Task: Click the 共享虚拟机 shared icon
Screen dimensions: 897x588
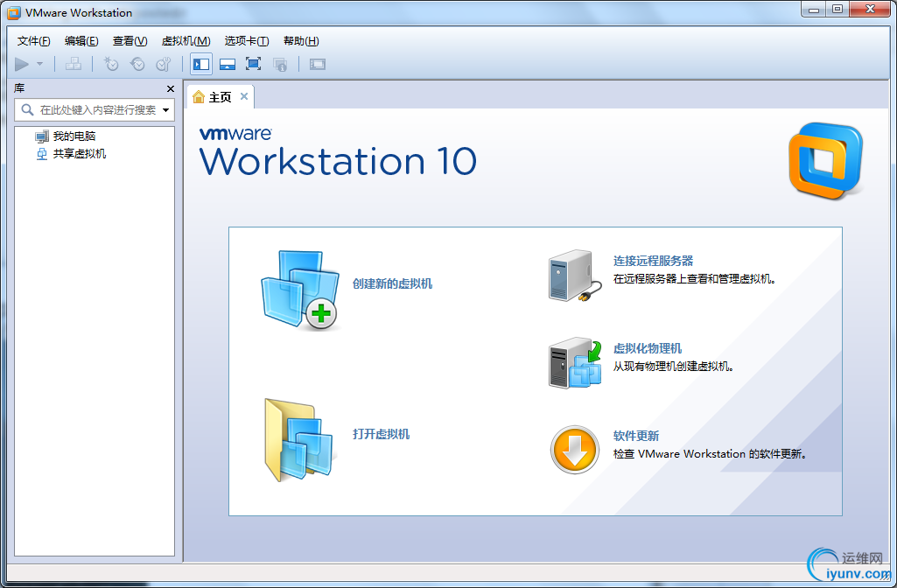Action: click(x=42, y=154)
